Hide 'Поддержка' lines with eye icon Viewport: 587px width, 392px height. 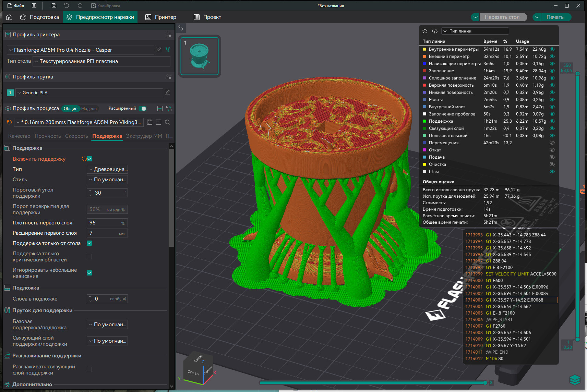pos(552,121)
